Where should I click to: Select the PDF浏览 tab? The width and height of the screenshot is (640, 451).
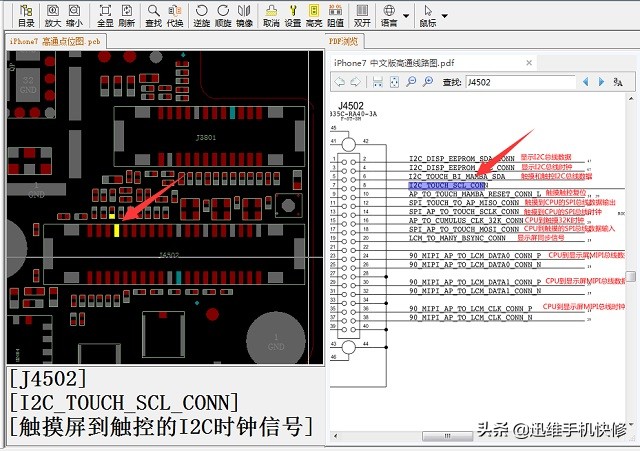pyautogui.click(x=344, y=41)
